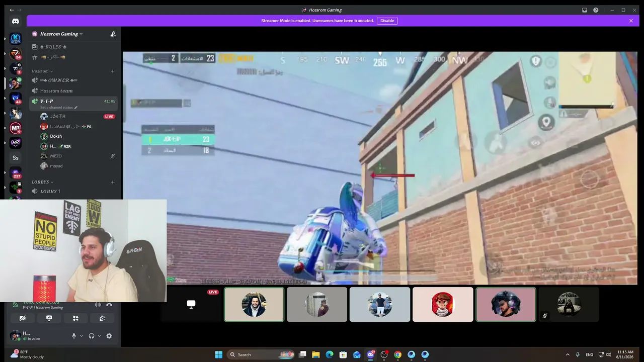Screen dimensions: 644x362
Task: Click the Windows taskbar Search box
Action: 262,354
